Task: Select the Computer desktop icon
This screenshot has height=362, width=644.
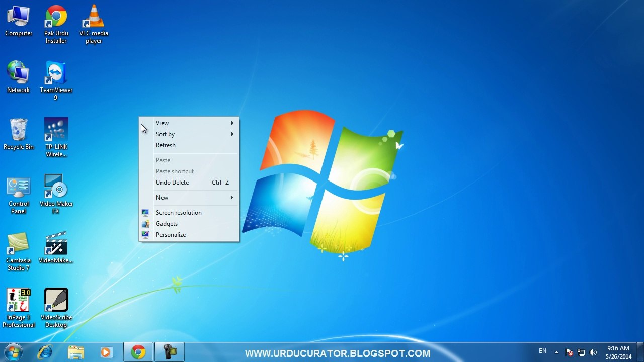Action: click(x=19, y=21)
